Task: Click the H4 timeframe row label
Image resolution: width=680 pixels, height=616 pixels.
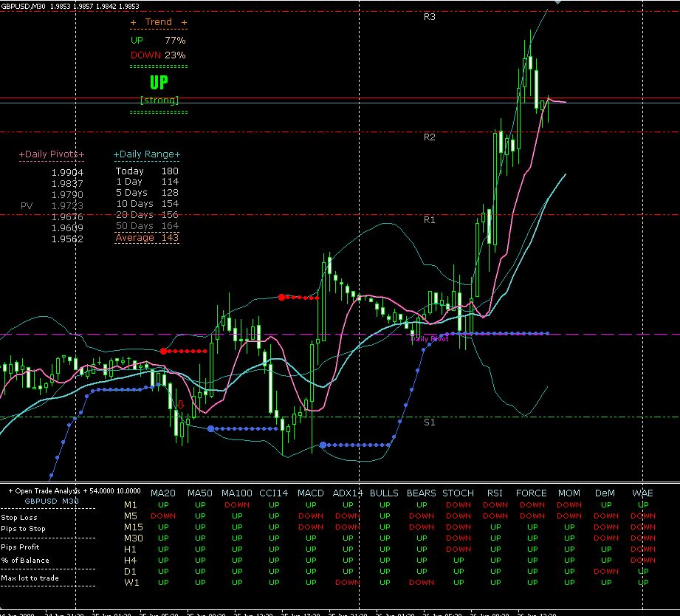Action: coord(131,561)
